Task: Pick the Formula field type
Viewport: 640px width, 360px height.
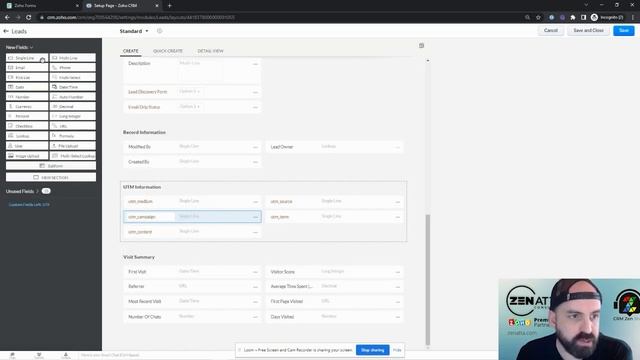Action: click(x=73, y=136)
